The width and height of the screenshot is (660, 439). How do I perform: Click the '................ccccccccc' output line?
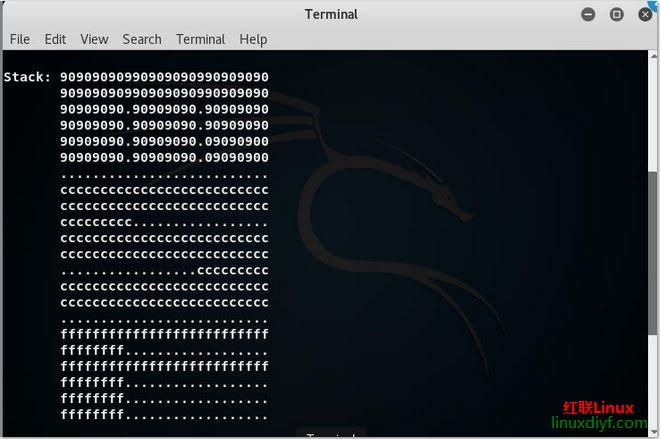coord(164,271)
